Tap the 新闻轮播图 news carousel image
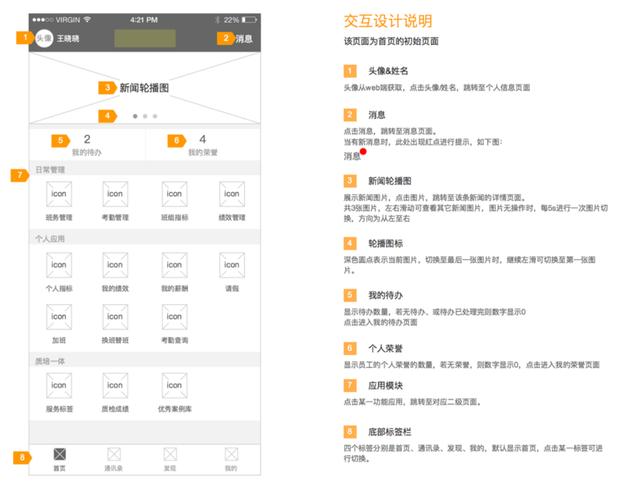Viewport: 640px width, 487px height. [x=144, y=88]
